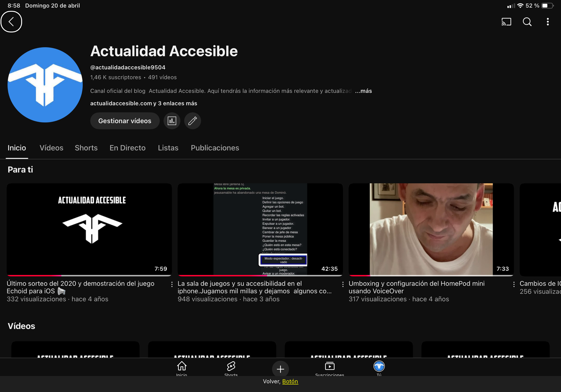This screenshot has width=561, height=392.
Task: Tap the back arrow button
Action: coord(11,22)
